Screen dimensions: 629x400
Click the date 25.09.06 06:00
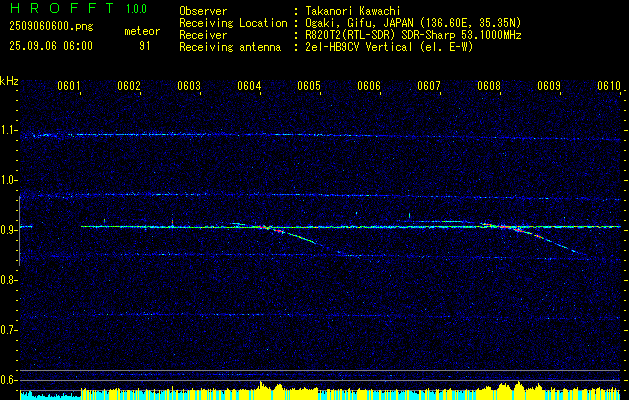tap(51, 46)
